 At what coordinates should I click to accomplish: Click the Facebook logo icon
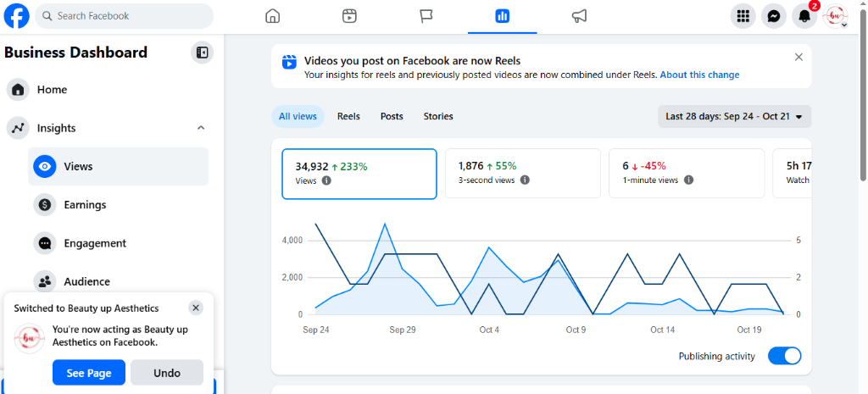(17, 16)
